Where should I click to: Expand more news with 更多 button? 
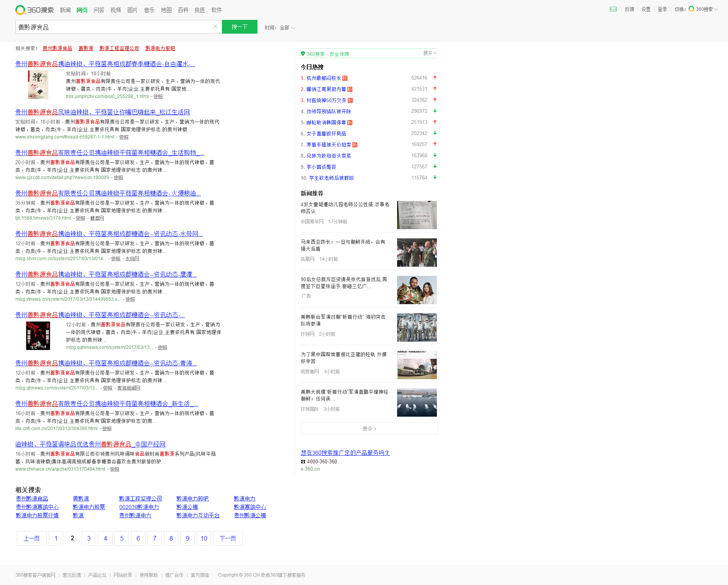[369, 429]
